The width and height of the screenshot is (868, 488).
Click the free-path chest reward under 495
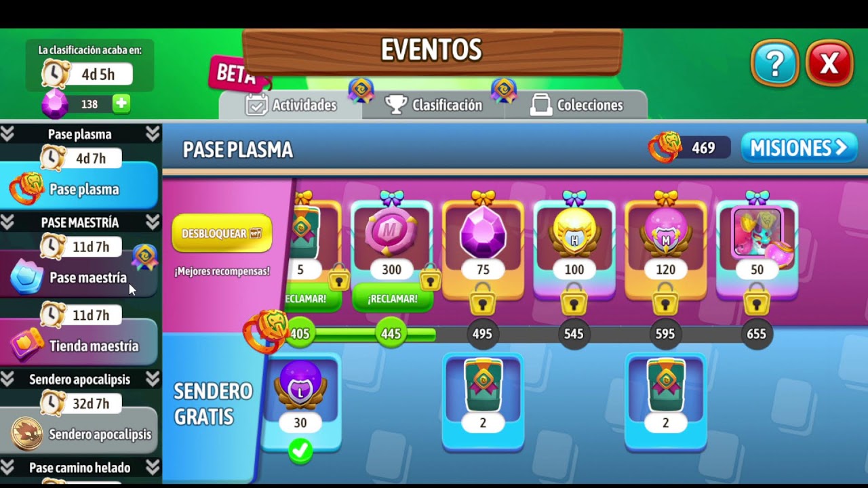[483, 401]
